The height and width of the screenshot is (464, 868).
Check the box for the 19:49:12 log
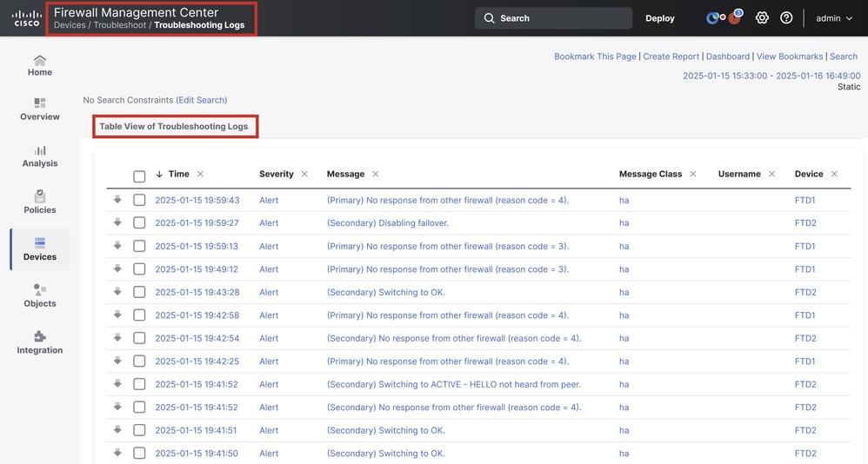point(139,269)
